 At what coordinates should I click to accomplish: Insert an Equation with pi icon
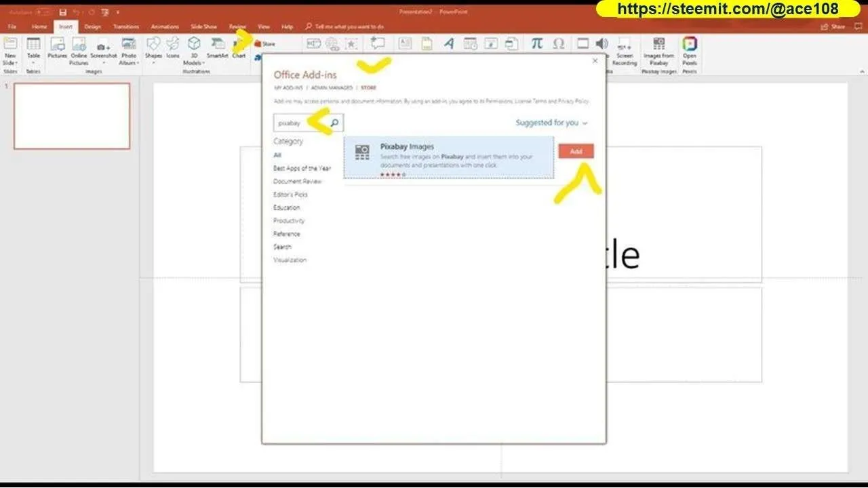coord(536,43)
